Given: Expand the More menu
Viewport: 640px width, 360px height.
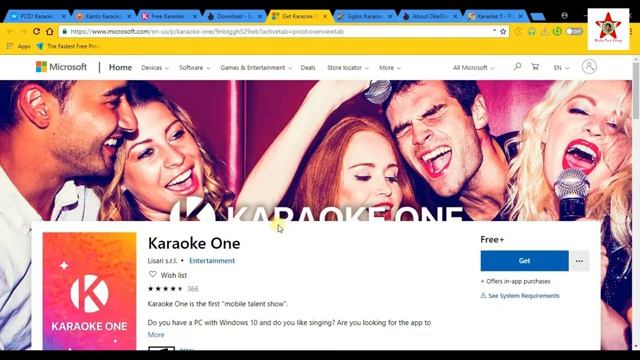Looking at the screenshot, I should [x=390, y=68].
